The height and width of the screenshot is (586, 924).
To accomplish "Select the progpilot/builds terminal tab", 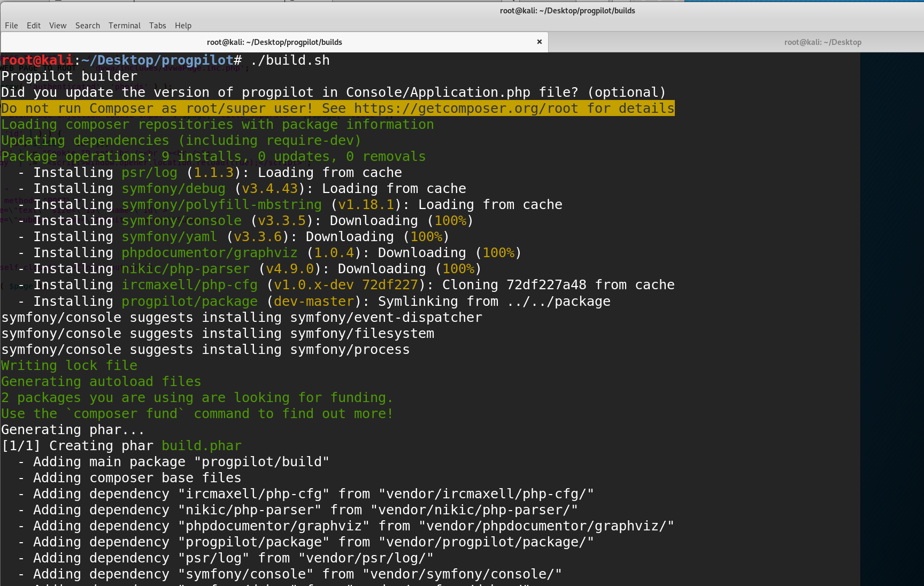I will coord(274,42).
